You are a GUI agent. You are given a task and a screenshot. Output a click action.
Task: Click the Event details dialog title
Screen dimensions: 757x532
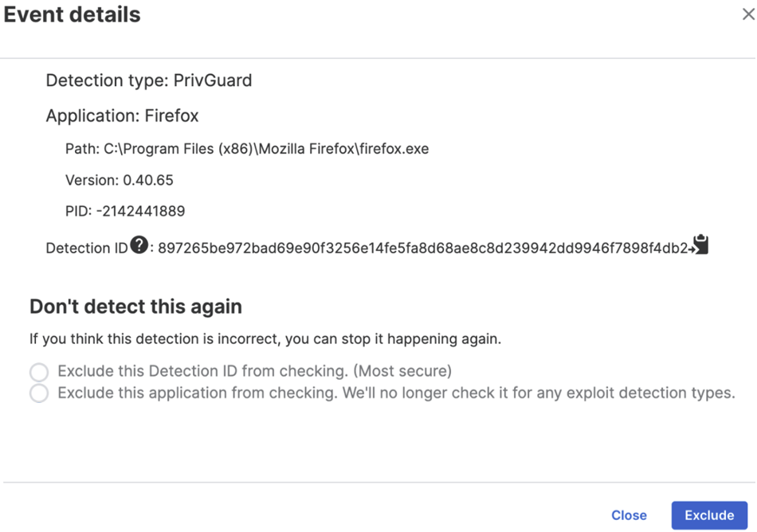[x=73, y=15]
